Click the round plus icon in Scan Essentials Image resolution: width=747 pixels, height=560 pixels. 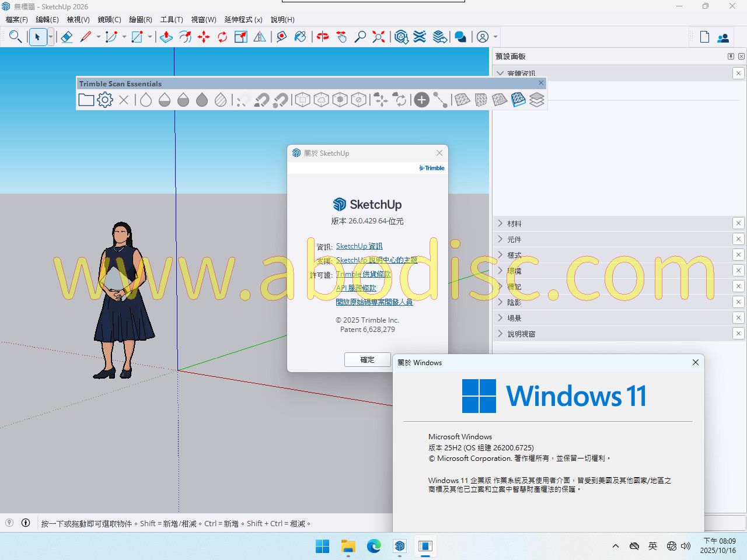click(421, 100)
